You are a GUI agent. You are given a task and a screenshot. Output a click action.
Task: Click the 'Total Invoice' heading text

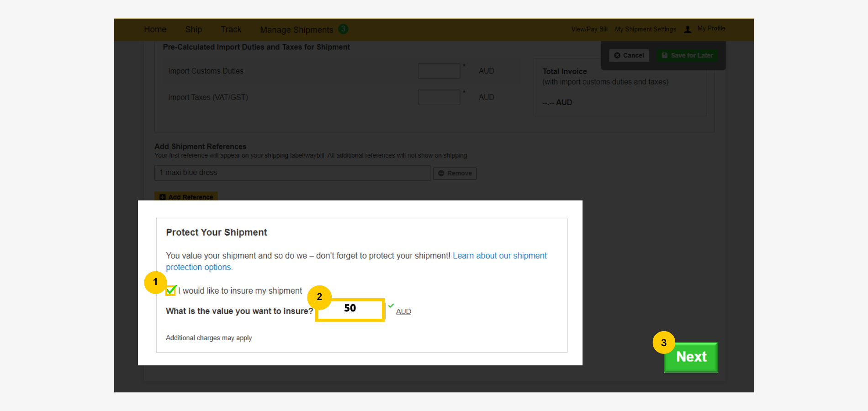coord(565,71)
